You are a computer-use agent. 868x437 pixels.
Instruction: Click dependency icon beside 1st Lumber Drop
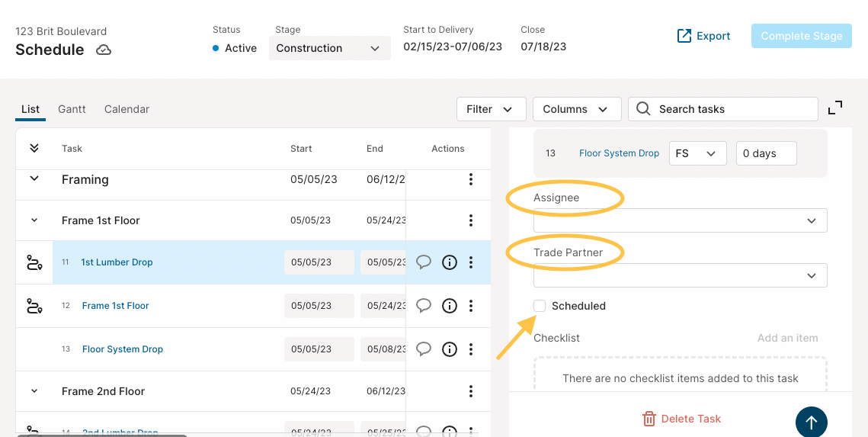[x=34, y=262]
